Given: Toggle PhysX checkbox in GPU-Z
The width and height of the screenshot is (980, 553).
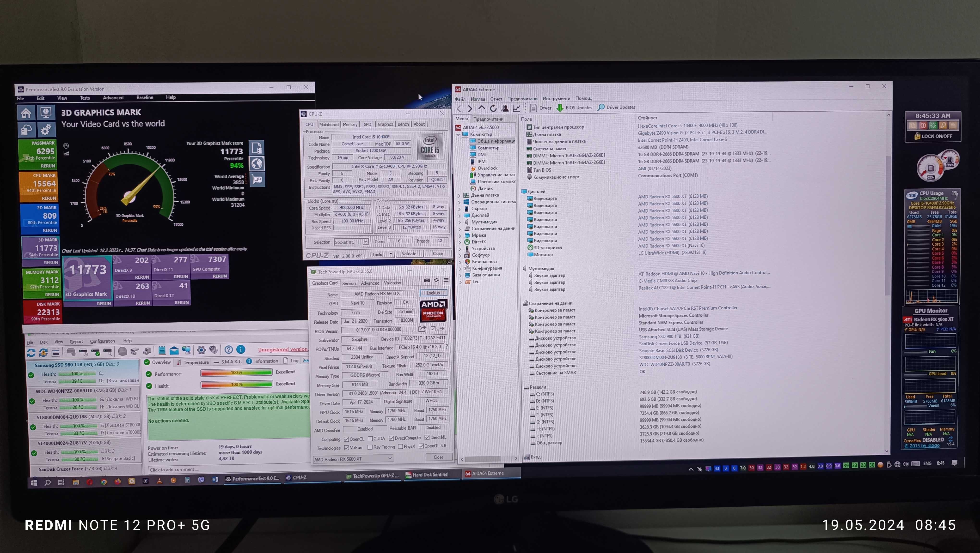Looking at the screenshot, I should (401, 447).
